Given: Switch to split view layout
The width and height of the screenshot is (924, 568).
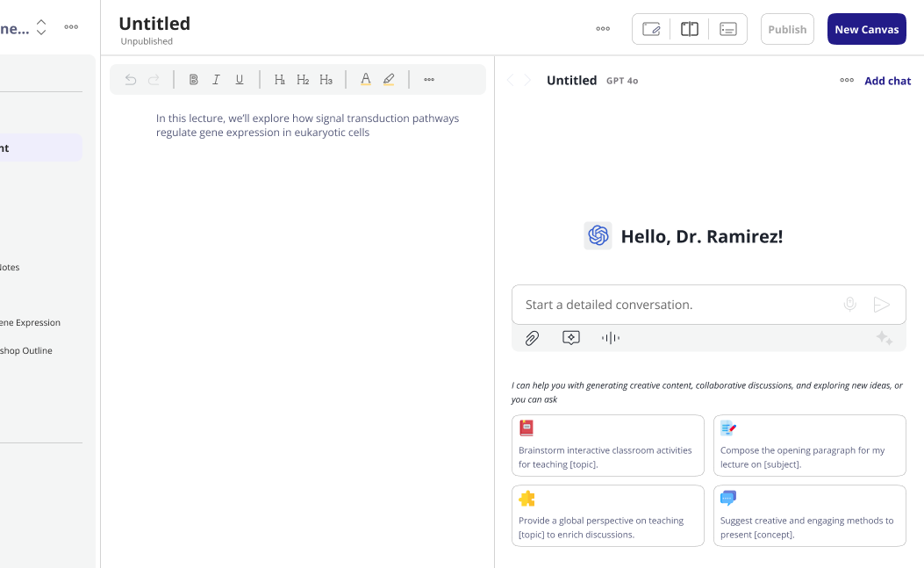Looking at the screenshot, I should [690, 29].
